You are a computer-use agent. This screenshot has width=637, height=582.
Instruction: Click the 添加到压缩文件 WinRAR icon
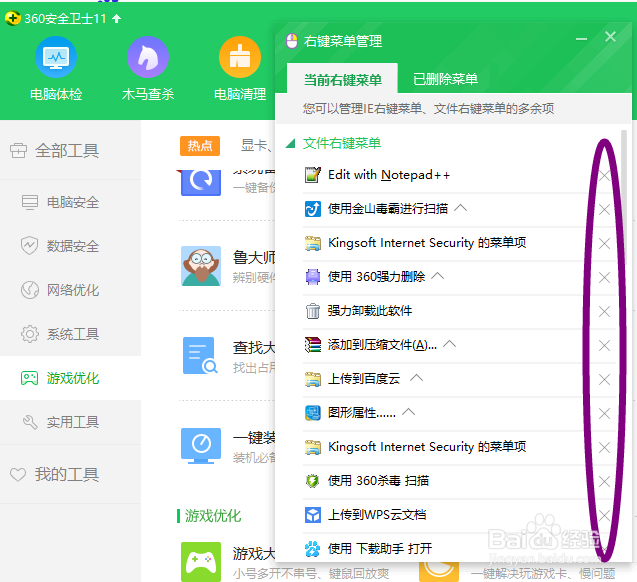click(312, 345)
